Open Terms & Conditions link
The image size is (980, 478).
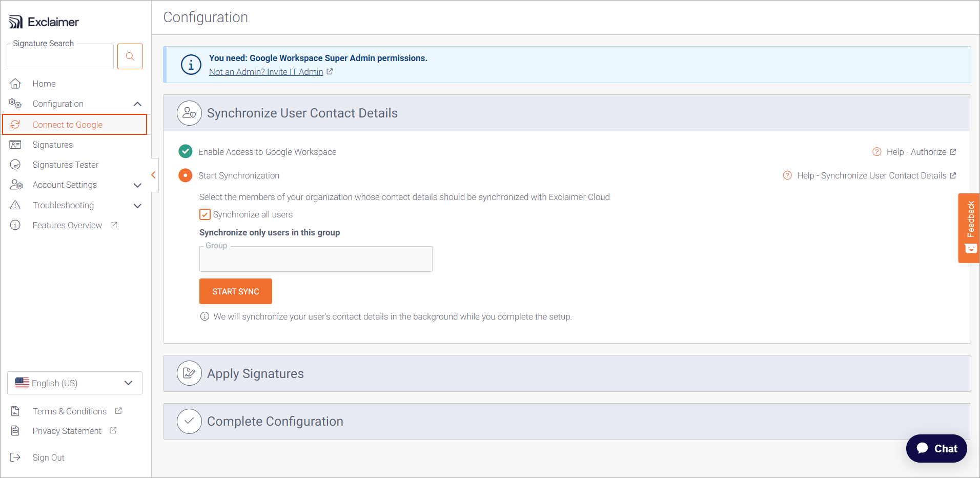pos(70,411)
